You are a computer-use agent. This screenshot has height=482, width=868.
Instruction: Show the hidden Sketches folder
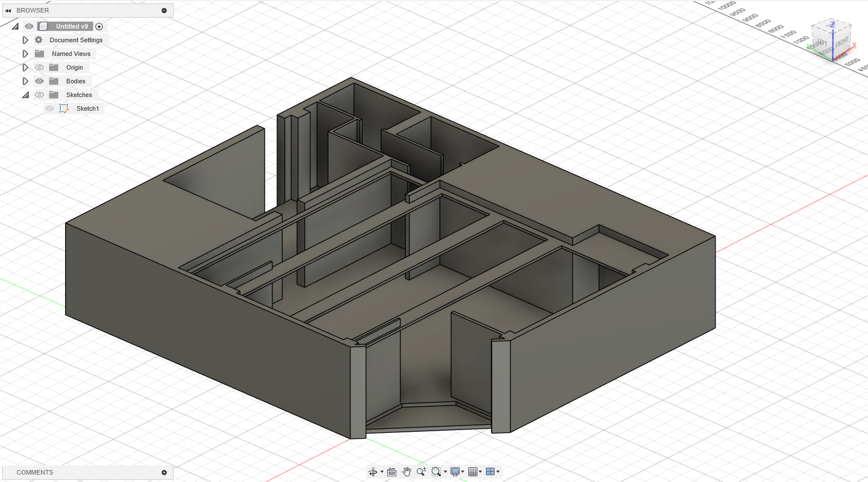[39, 95]
